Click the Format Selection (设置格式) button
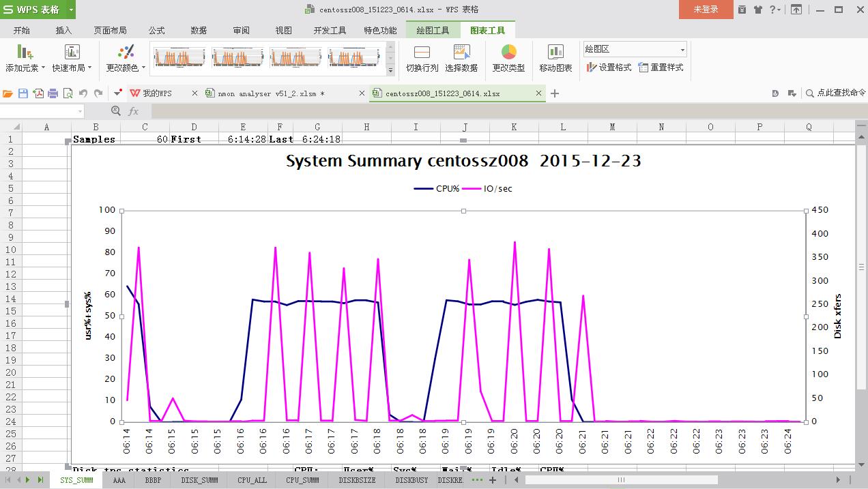 [x=609, y=68]
